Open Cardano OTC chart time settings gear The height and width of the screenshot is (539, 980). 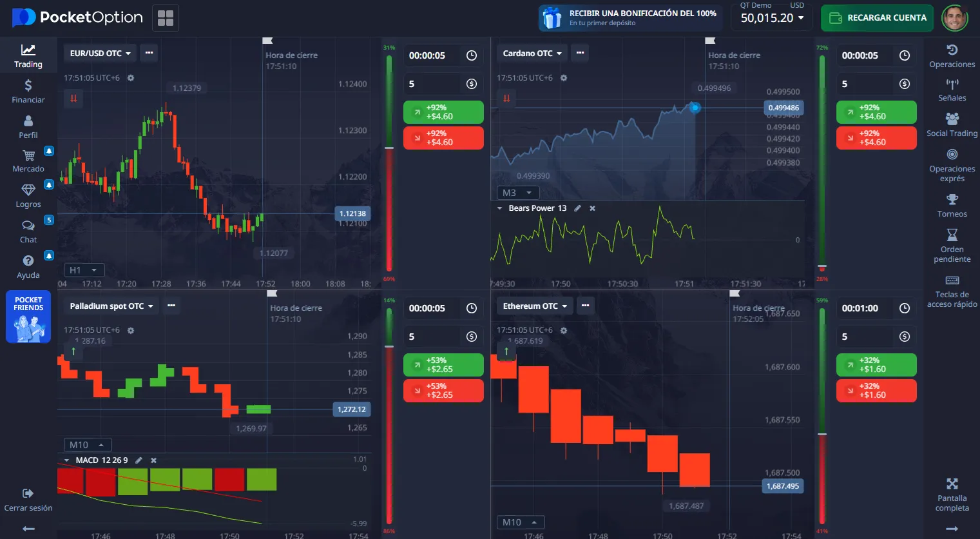coord(564,78)
